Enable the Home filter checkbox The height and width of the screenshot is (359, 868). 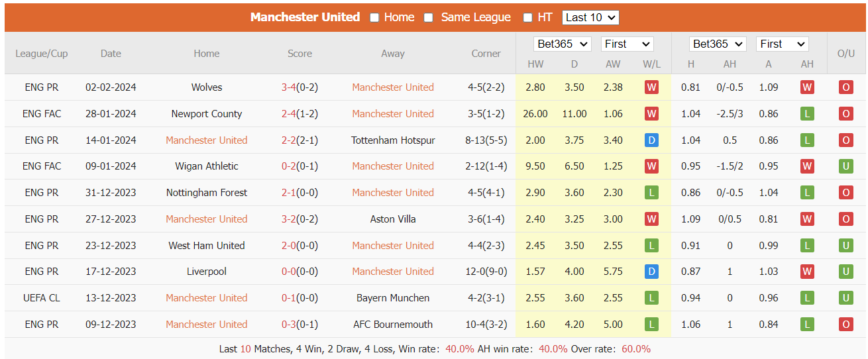[x=374, y=18]
